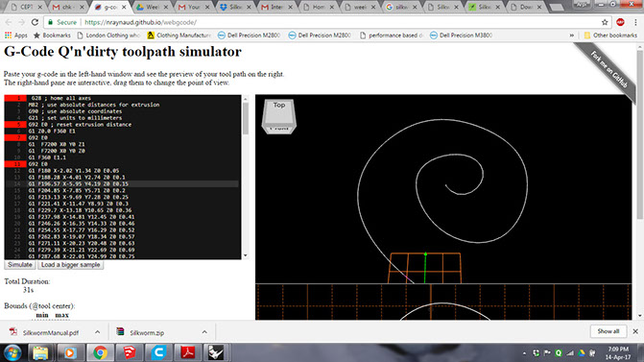Screen dimensions: 644x362
Task: Click g-code editor scroll up arrow
Action: (x=246, y=99)
